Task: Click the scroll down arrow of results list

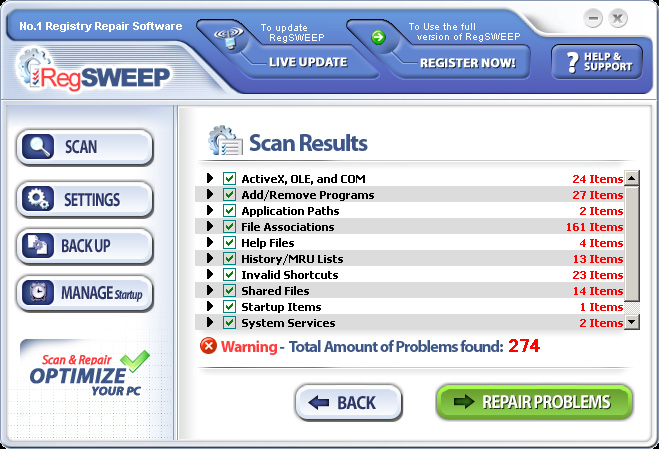Action: [632, 322]
